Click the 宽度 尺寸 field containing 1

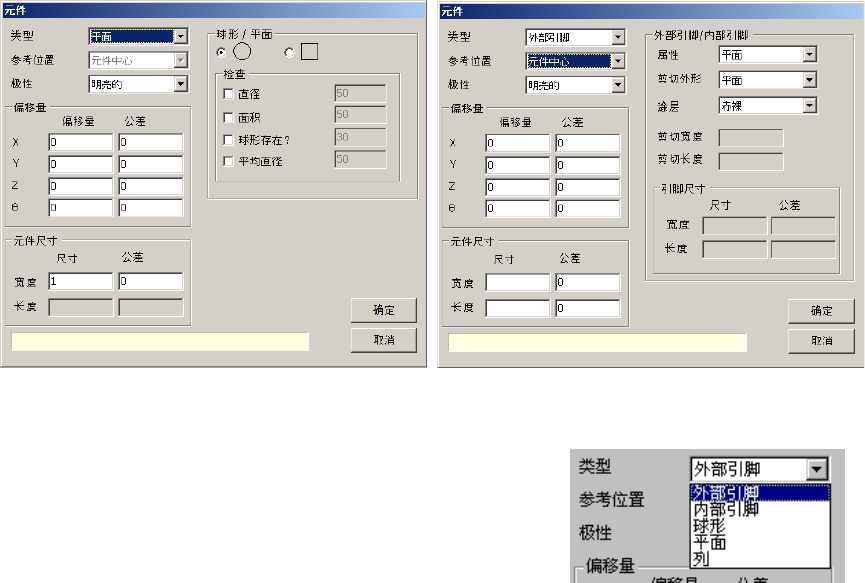tap(81, 281)
